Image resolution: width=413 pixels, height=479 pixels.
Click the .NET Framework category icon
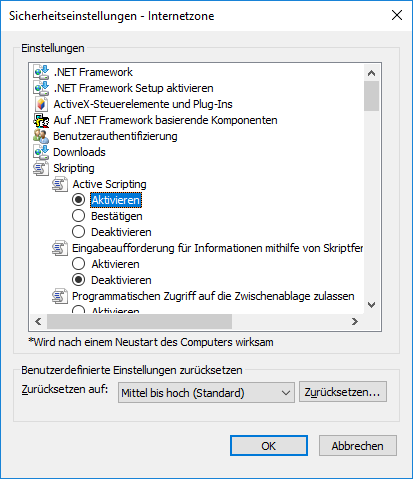click(x=41, y=72)
